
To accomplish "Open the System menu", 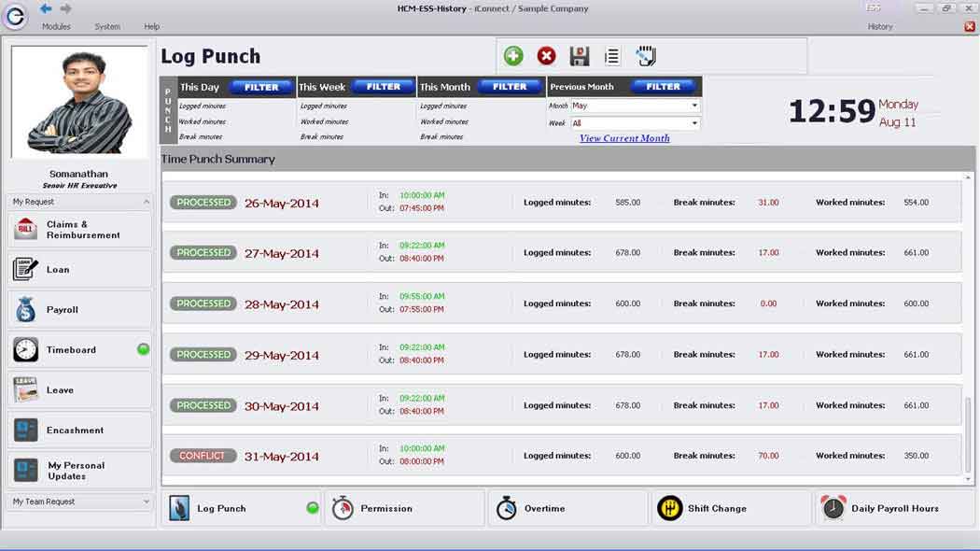I will point(107,27).
